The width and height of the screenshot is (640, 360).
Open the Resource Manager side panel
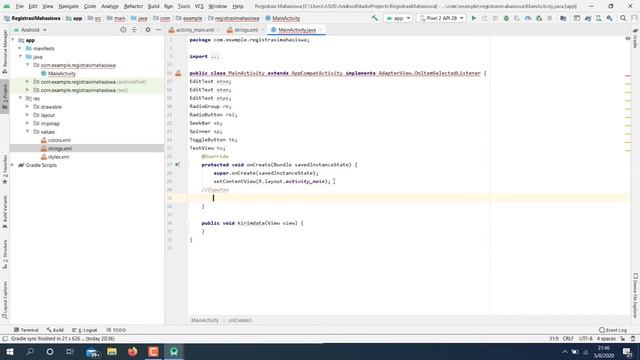[x=5, y=51]
